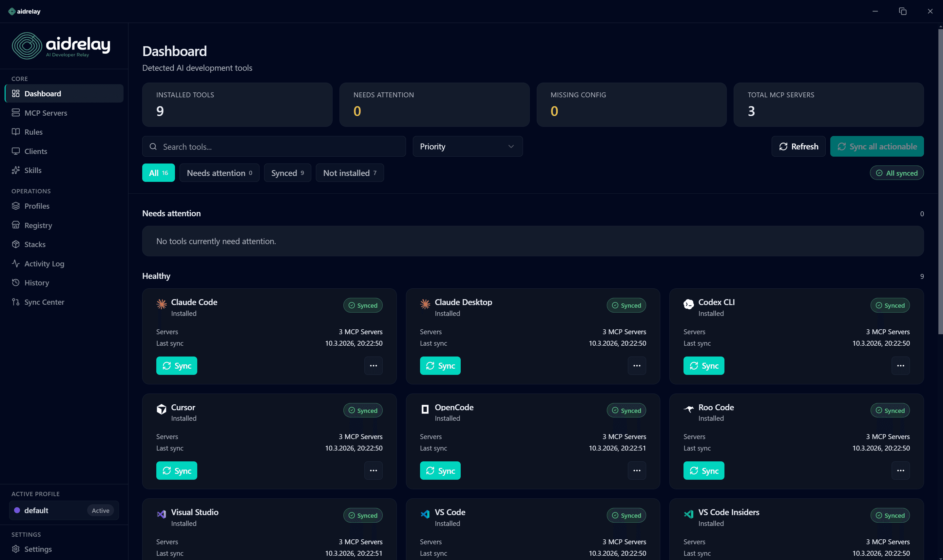The height and width of the screenshot is (560, 943).
Task: Click Synced badge on Cursor card
Action: 363,410
